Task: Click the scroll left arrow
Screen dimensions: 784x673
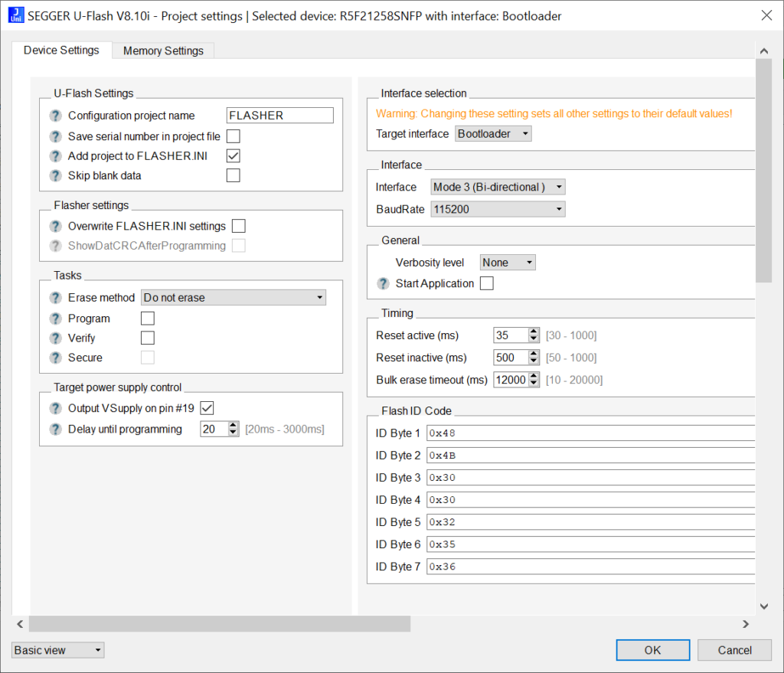Action: tap(20, 624)
